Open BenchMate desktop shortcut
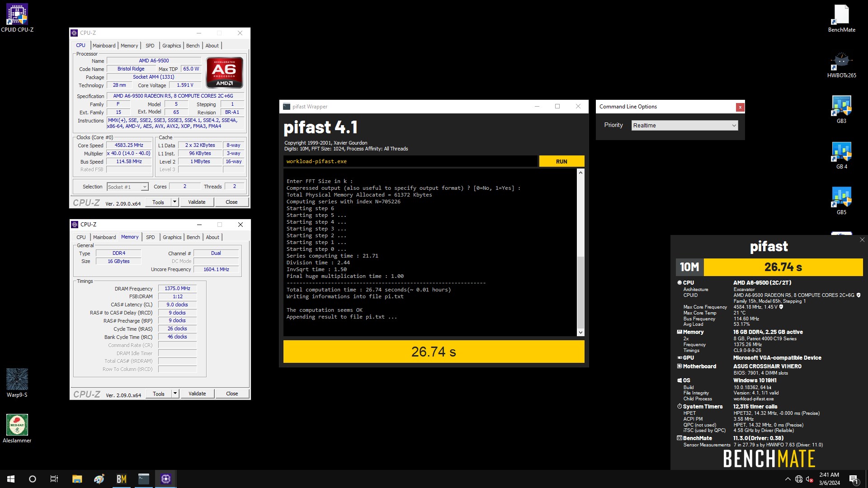 [x=841, y=18]
